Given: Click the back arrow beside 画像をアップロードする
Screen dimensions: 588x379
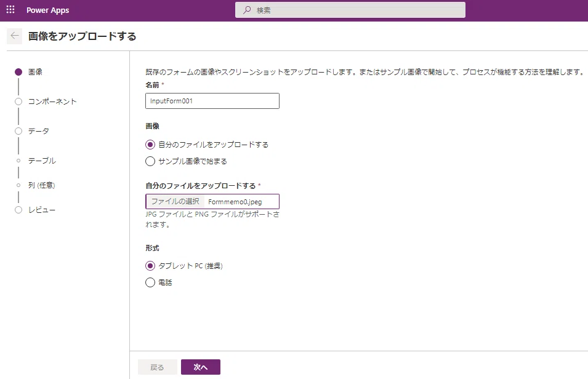Looking at the screenshot, I should 15,36.
